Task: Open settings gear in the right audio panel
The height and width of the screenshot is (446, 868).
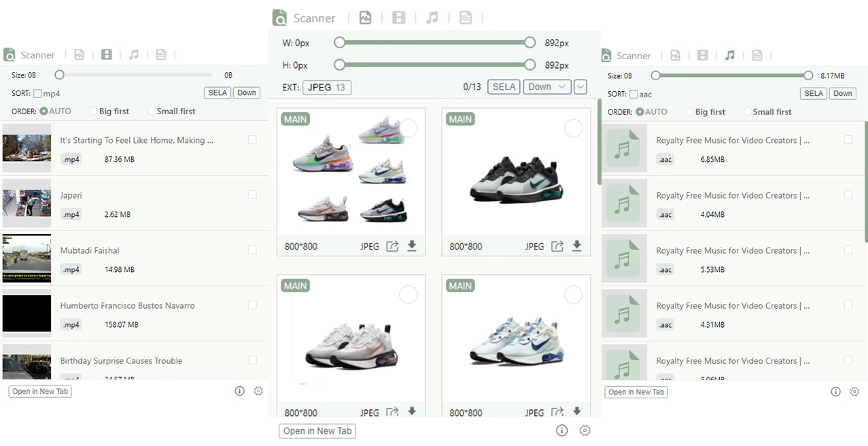Action: (x=854, y=392)
